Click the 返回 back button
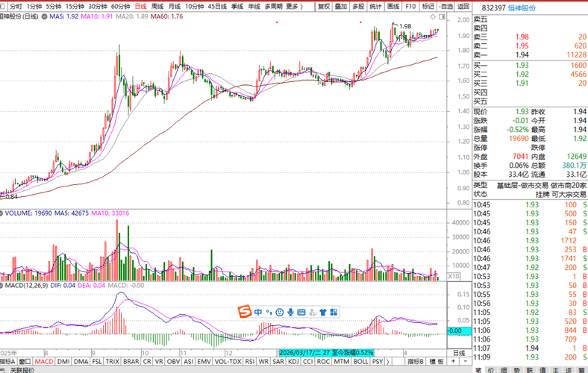588x373 pixels. (463, 7)
